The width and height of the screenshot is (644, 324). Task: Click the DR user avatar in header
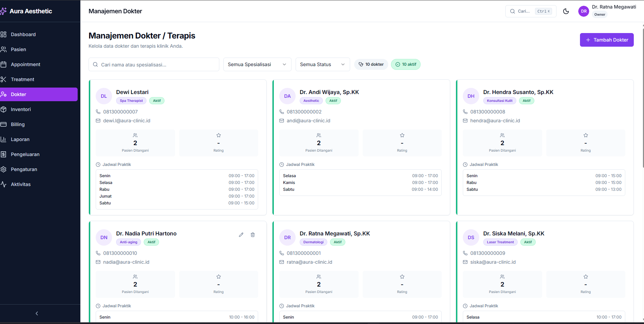584,11
